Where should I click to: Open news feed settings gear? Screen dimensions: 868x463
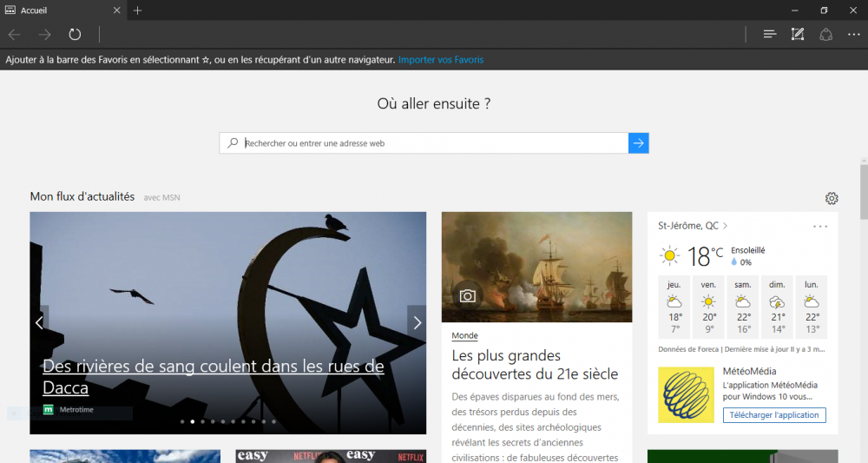coord(832,198)
